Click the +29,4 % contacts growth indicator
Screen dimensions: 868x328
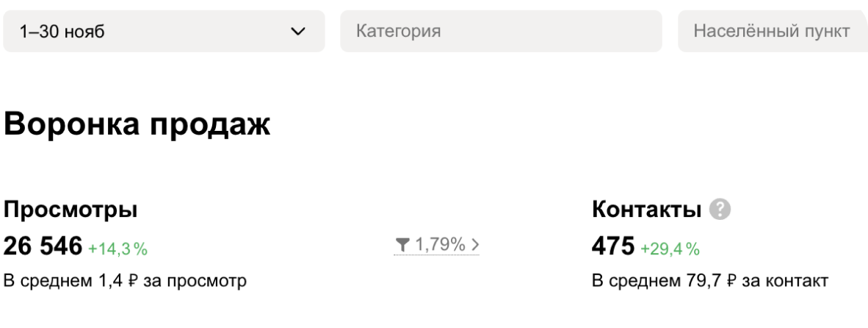(670, 249)
